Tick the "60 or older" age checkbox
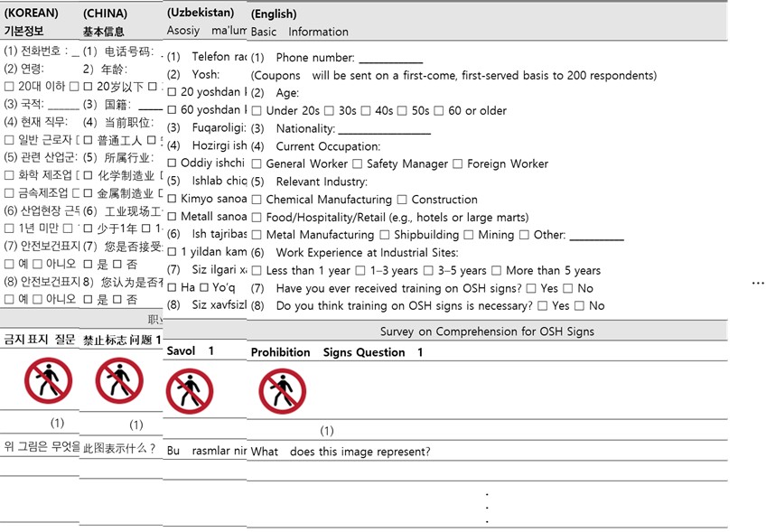Image resolution: width=766 pixels, height=532 pixels. click(x=438, y=111)
